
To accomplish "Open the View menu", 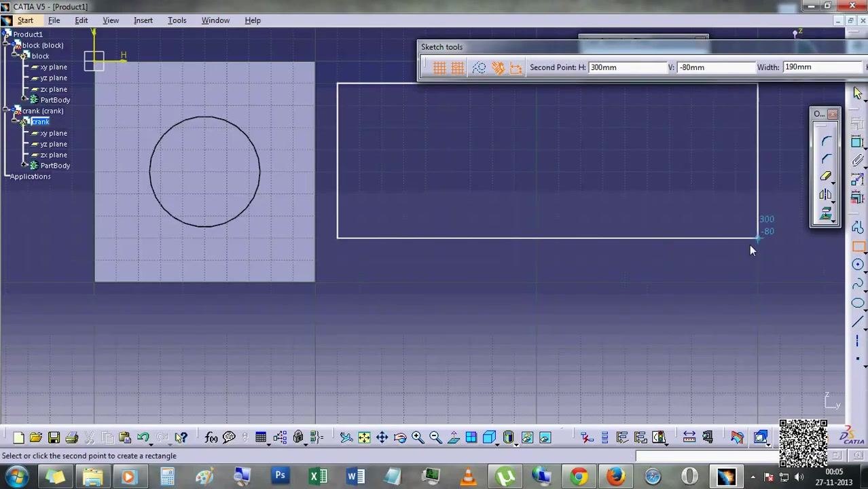I will point(110,20).
